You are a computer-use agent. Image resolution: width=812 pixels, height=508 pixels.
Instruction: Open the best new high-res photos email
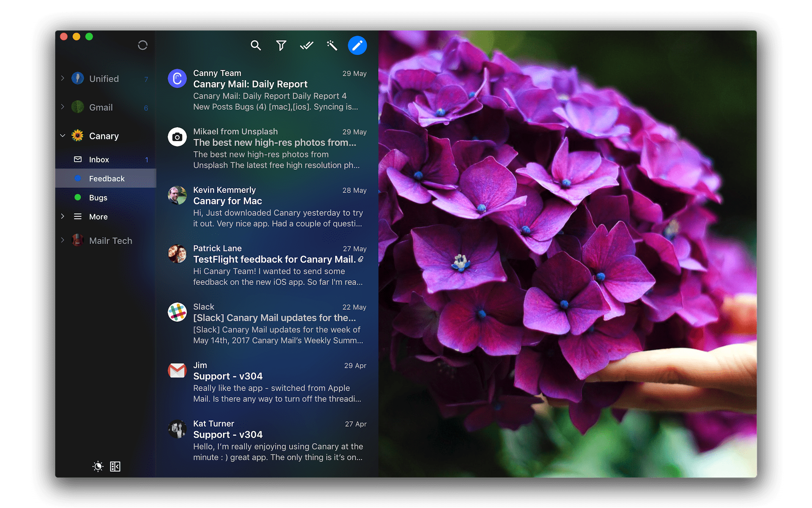[x=267, y=149]
